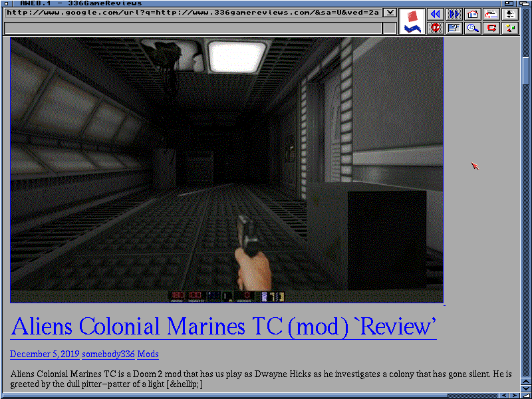The height and width of the screenshot is (399, 532).
Task: Go to the home page
Action: (472, 13)
